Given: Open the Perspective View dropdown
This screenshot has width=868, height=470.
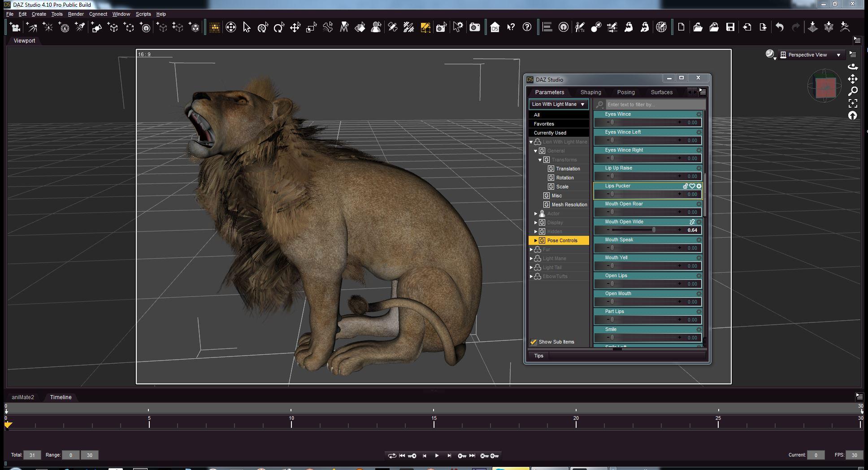Looking at the screenshot, I should (x=811, y=55).
